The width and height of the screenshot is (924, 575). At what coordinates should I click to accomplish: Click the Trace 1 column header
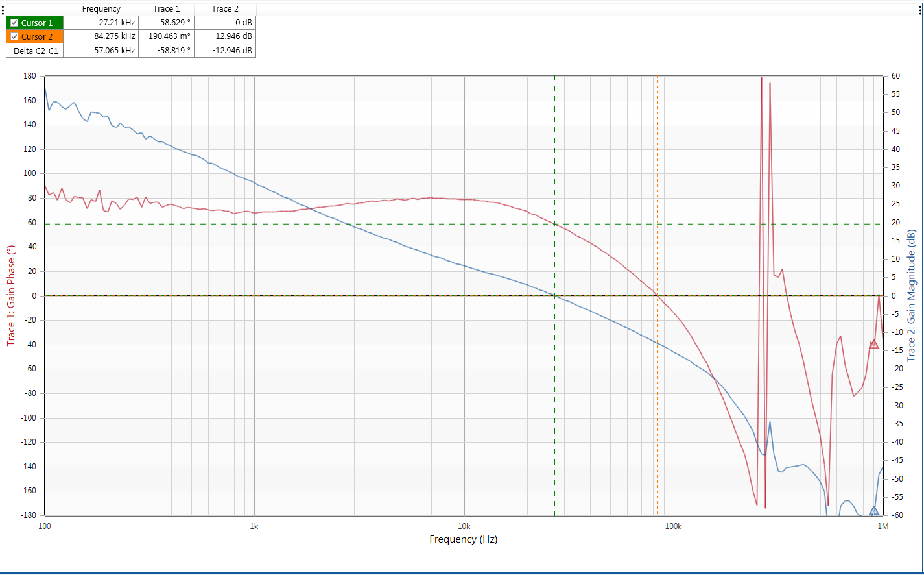[167, 9]
